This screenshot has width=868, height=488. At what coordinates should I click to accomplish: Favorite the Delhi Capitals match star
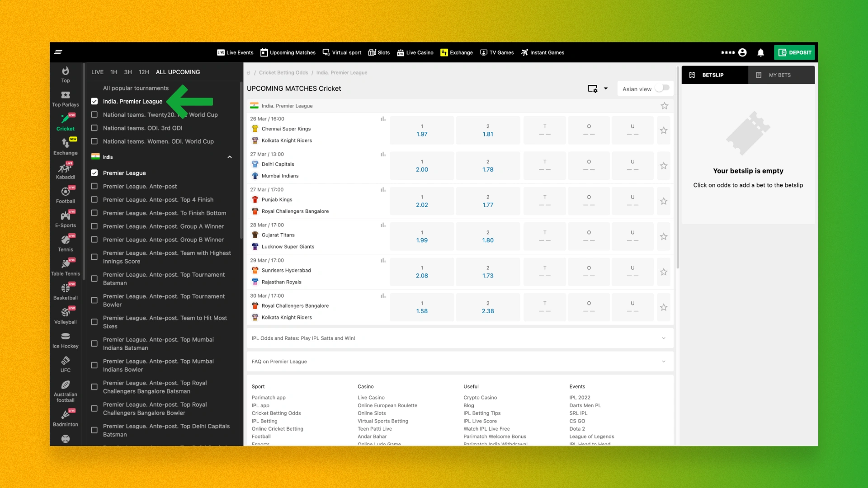click(664, 166)
